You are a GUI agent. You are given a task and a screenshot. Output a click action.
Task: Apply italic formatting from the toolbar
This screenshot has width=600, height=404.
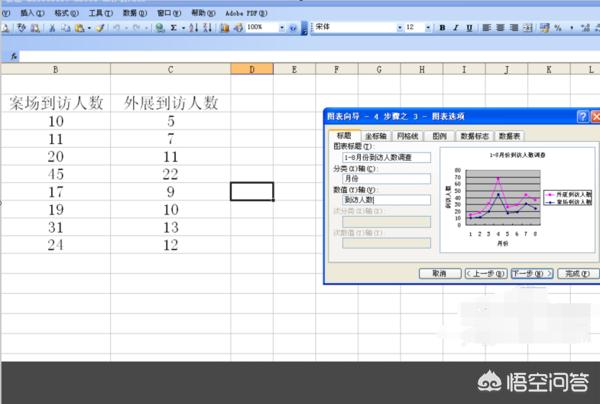[x=456, y=28]
